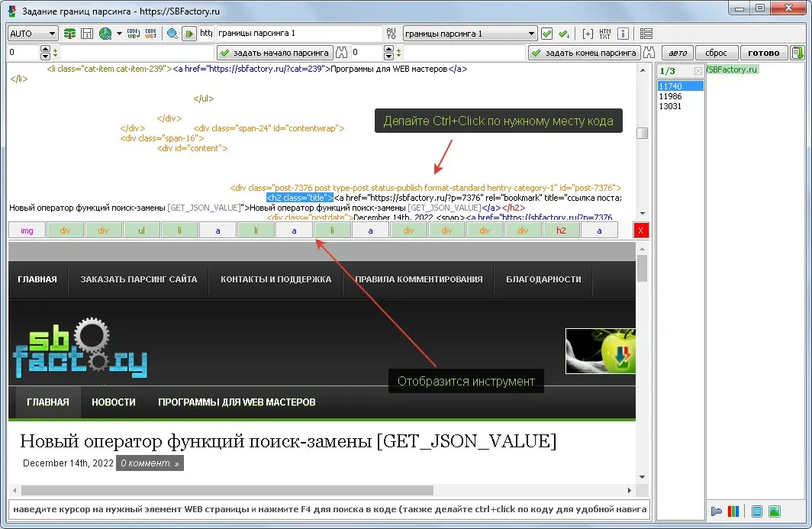Click the sbfactory gear logo
The image size is (812, 529).
click(79, 347)
